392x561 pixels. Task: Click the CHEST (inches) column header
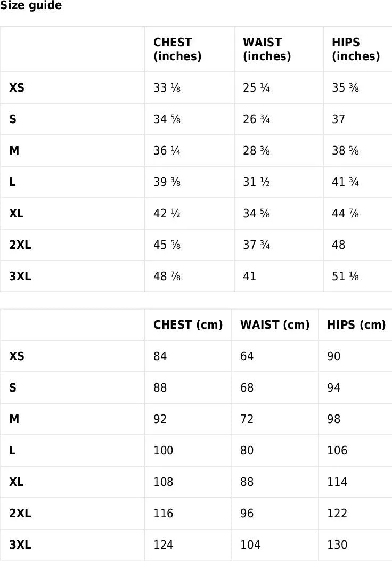tap(177, 50)
